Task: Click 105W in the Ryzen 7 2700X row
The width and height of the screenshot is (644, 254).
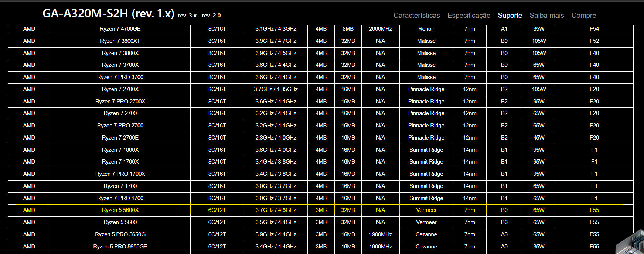Action: [539, 89]
